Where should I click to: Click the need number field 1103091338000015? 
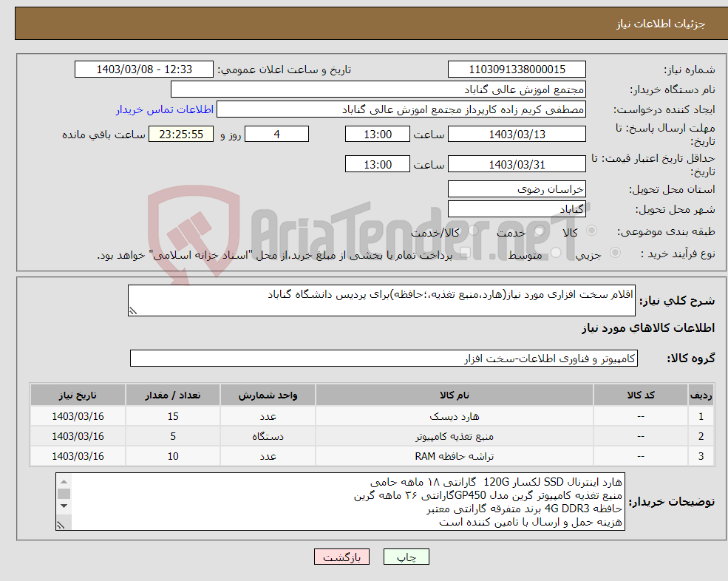pyautogui.click(x=517, y=69)
